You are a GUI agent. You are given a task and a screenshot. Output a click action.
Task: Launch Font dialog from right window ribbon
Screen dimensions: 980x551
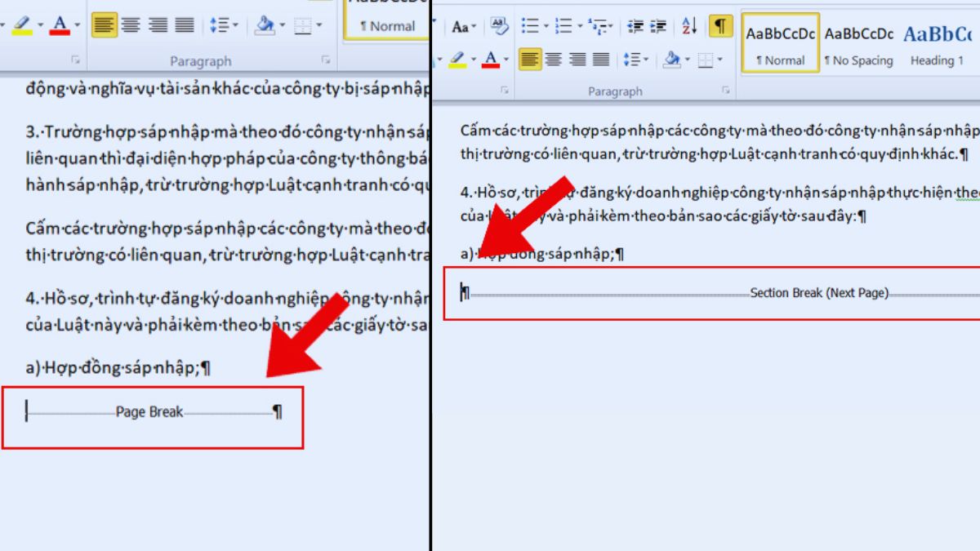click(x=505, y=91)
